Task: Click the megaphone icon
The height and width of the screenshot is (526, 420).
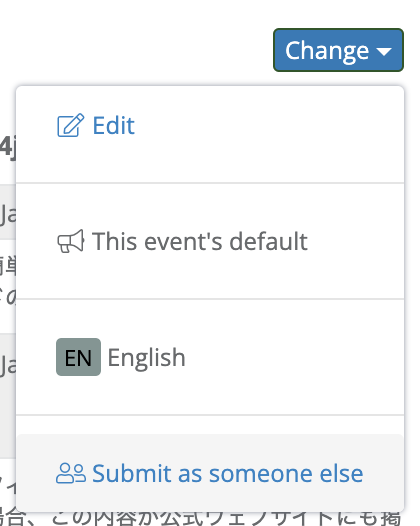Action: pyautogui.click(x=70, y=241)
